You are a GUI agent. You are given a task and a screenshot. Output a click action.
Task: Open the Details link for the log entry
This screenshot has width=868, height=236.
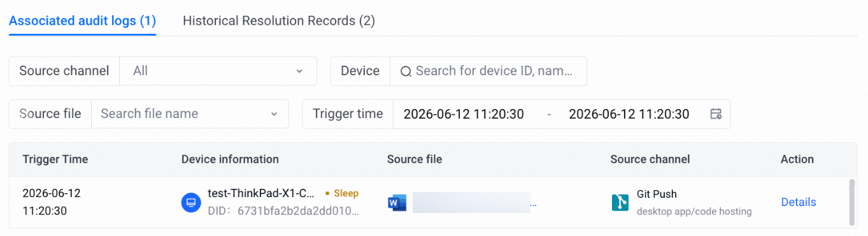click(799, 202)
